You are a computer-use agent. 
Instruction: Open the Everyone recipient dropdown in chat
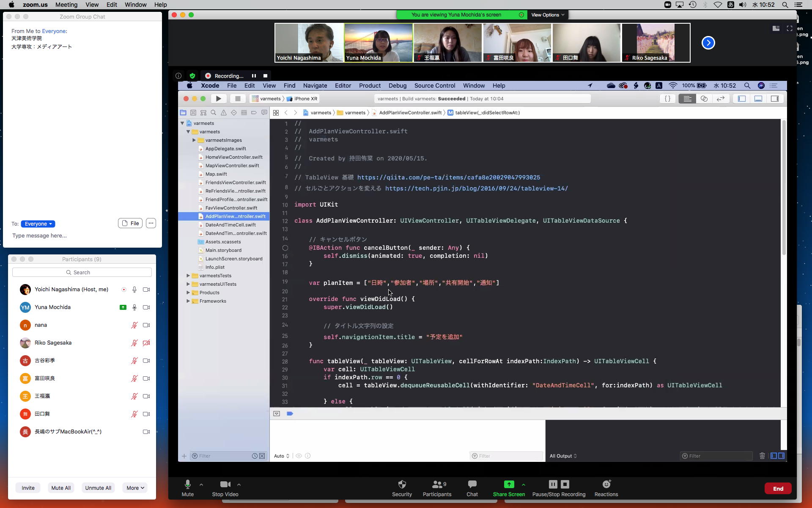38,224
